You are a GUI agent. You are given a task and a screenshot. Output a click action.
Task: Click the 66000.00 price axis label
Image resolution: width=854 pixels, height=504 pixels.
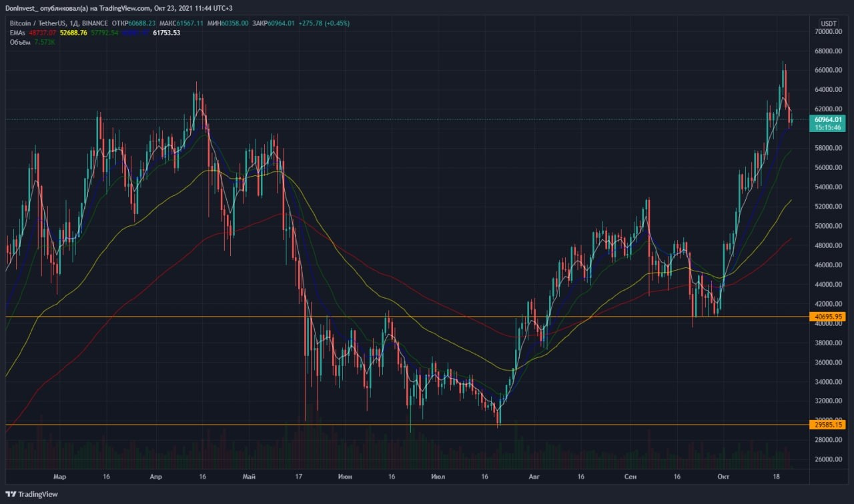(828, 71)
